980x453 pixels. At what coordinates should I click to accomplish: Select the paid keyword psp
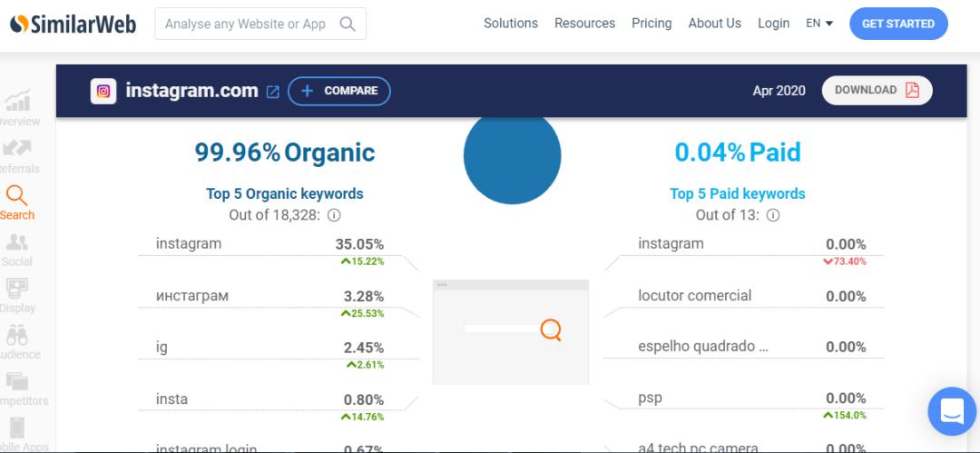point(650,399)
